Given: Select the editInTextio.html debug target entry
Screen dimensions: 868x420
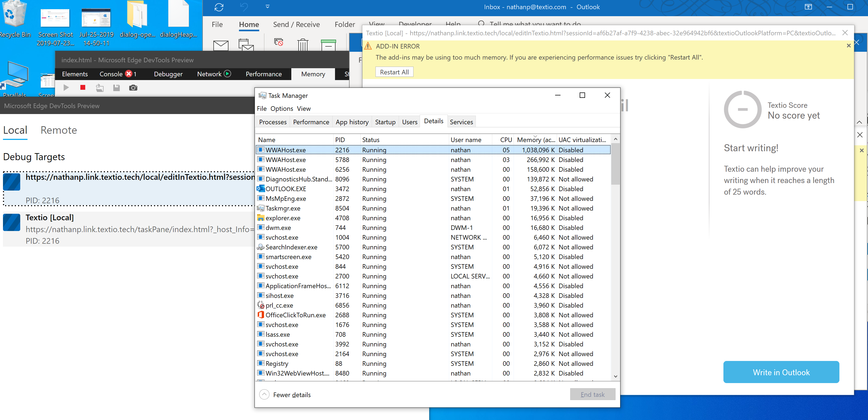Looking at the screenshot, I should click(x=129, y=189).
